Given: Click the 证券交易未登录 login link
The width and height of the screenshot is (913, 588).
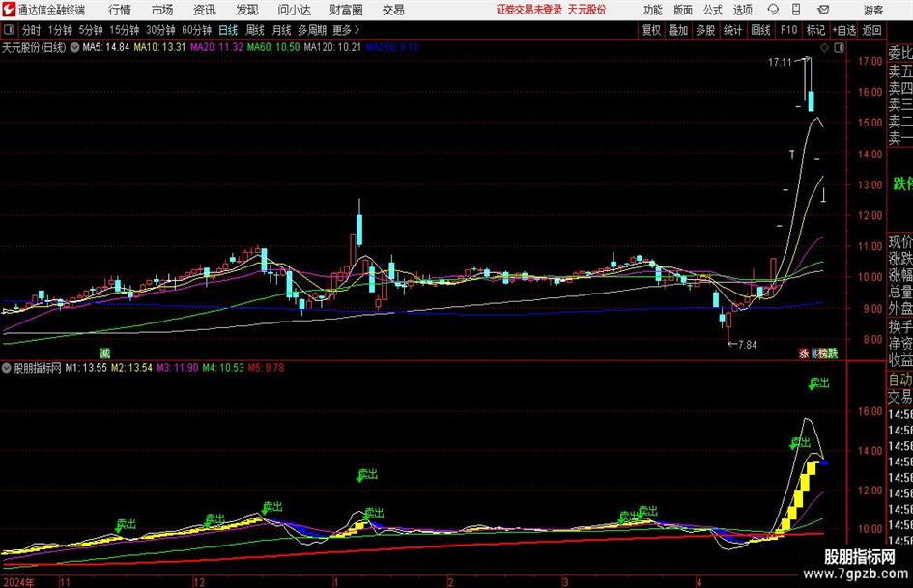Looking at the screenshot, I should point(529,10).
